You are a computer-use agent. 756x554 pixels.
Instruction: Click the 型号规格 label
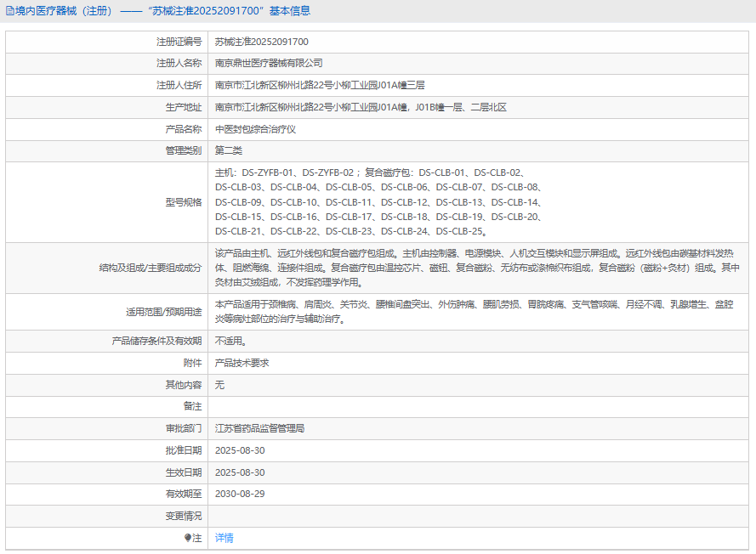pos(183,202)
